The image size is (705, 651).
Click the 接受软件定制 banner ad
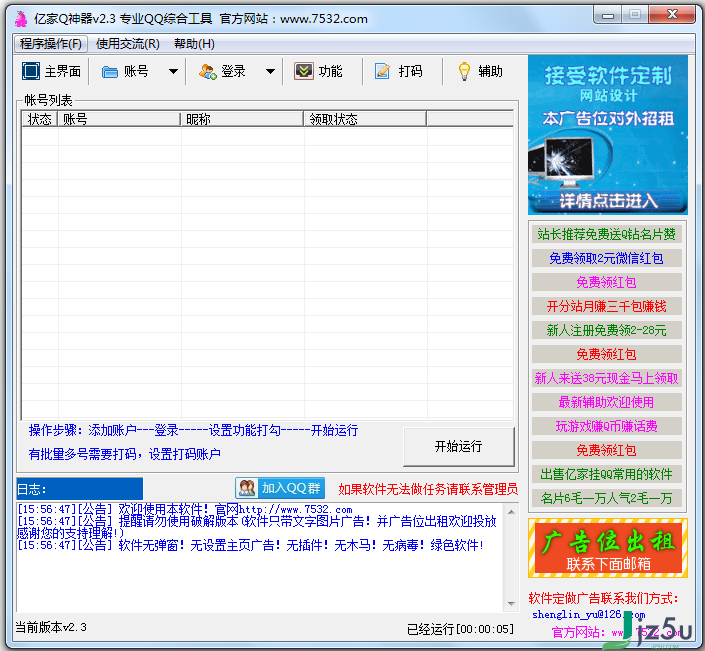point(608,135)
